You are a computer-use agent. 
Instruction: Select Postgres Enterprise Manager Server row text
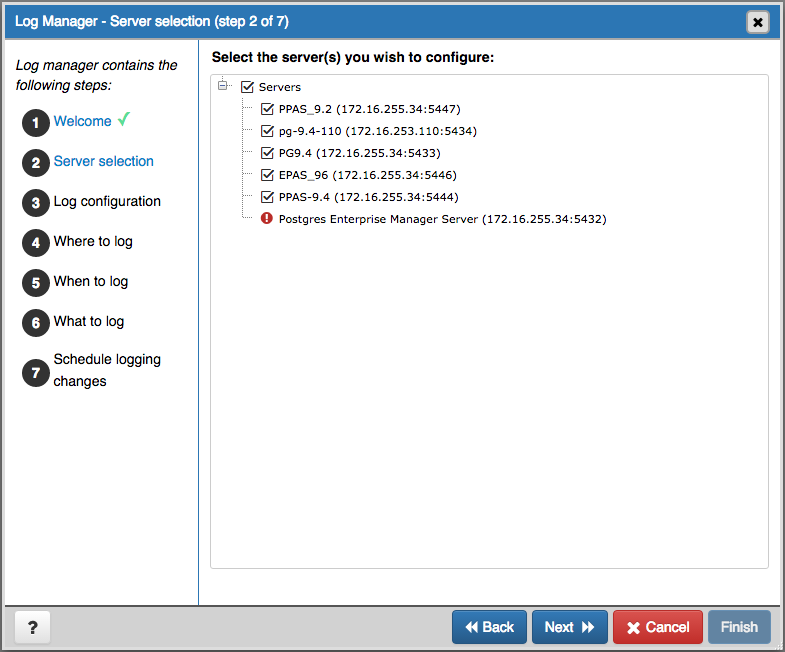[x=443, y=219]
